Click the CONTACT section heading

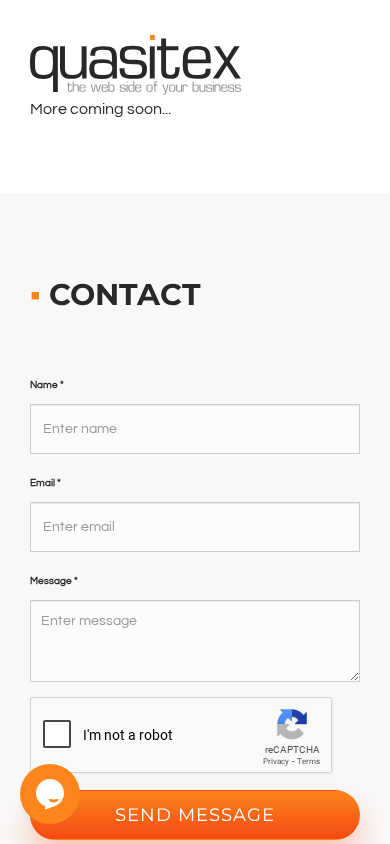pyautogui.click(x=125, y=295)
